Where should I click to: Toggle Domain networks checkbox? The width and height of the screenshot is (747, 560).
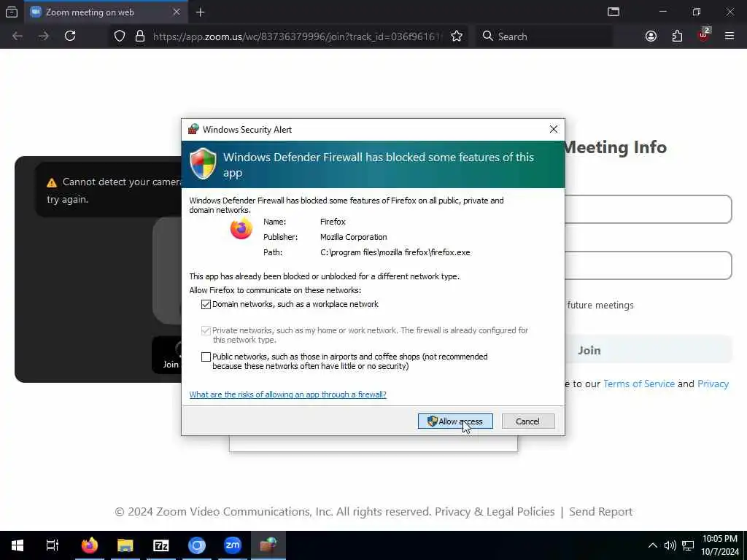coord(206,304)
